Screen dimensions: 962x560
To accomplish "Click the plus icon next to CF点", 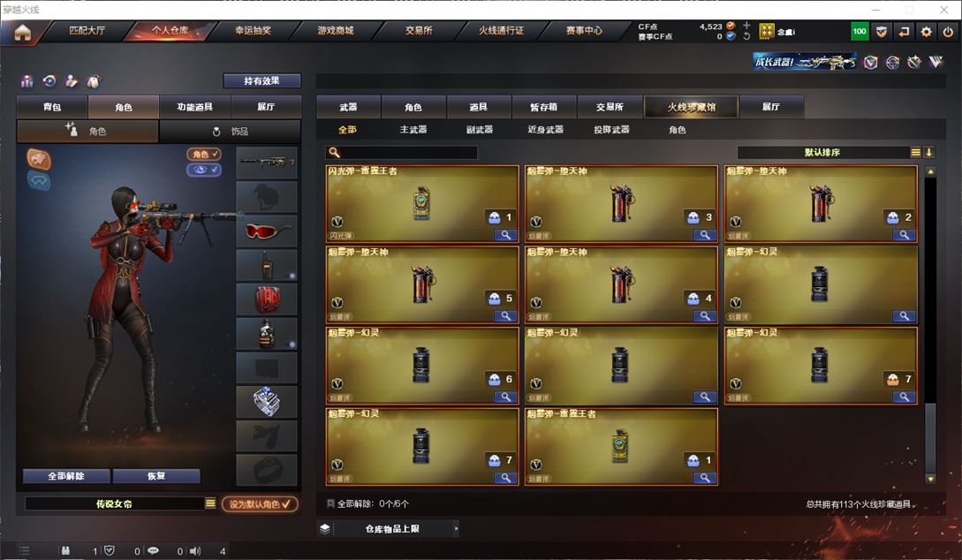I will point(746,26).
